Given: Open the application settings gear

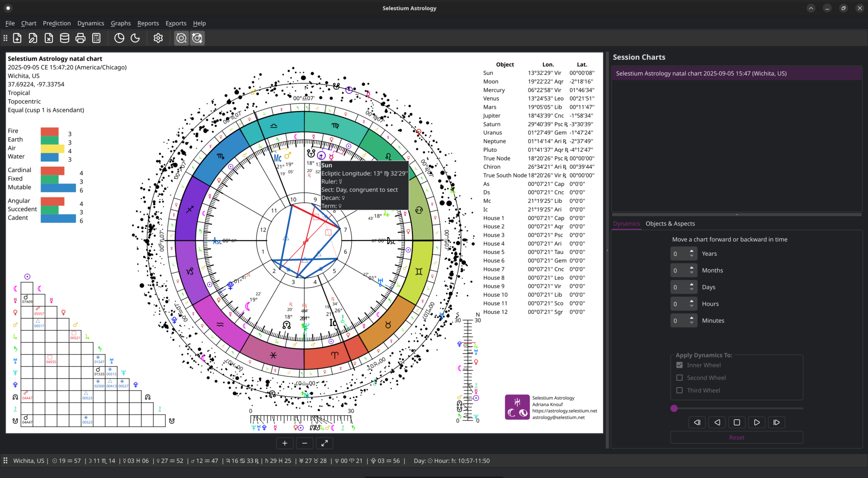Looking at the screenshot, I should click(158, 38).
